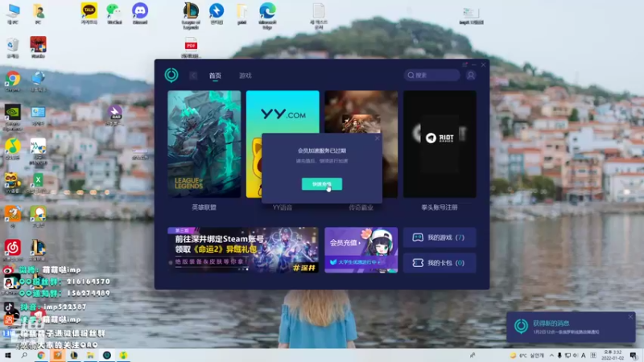Show hidden system tray icons
Viewport: 644px width, 362px height.
[551, 356]
